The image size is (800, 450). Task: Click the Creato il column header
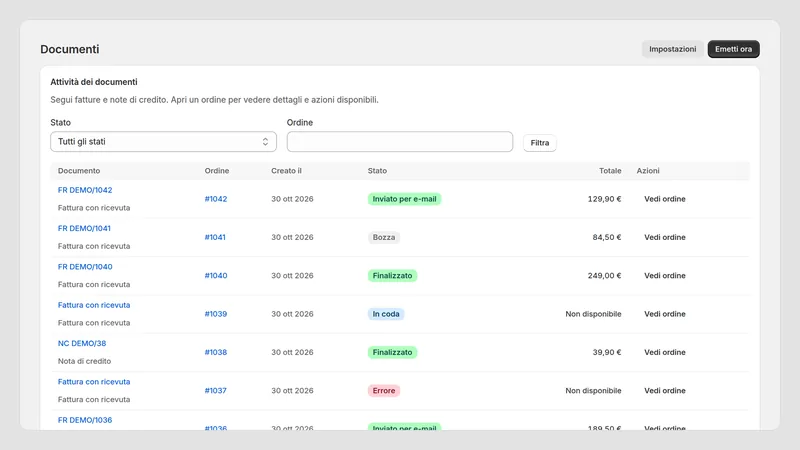click(286, 171)
